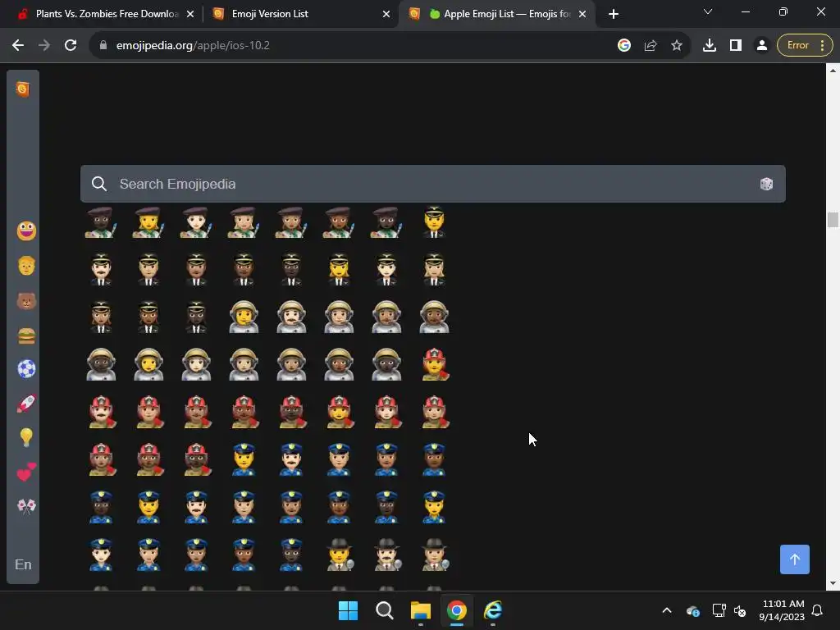Open the tab search dropdown chevron
The width and height of the screenshot is (840, 630).
[x=708, y=11]
